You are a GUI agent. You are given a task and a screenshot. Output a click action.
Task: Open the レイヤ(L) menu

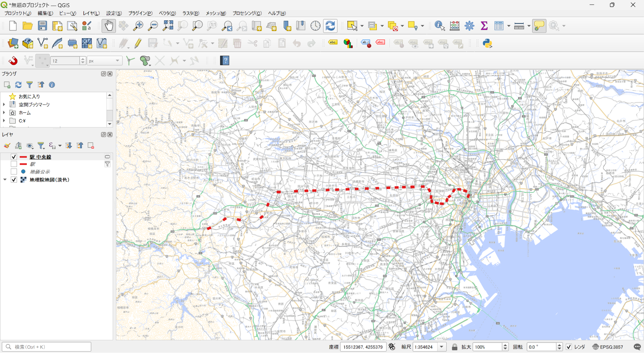tap(91, 13)
